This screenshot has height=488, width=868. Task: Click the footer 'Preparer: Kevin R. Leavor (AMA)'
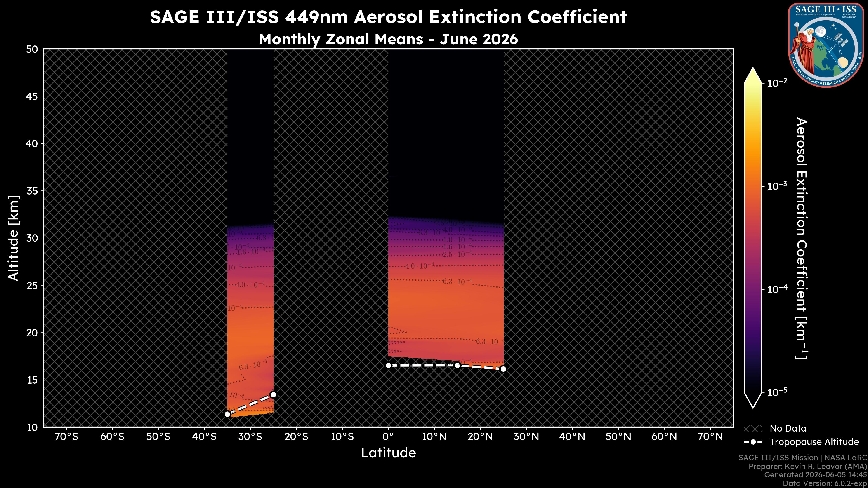pos(807,467)
